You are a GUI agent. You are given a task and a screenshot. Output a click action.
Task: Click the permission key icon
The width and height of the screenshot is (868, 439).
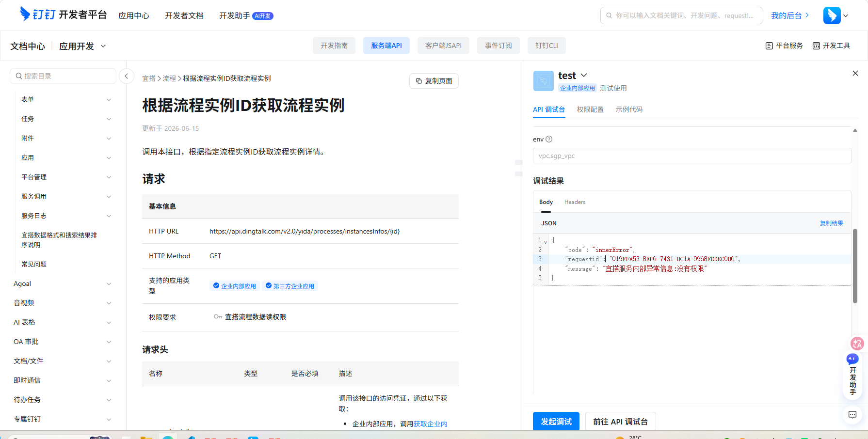(x=218, y=317)
